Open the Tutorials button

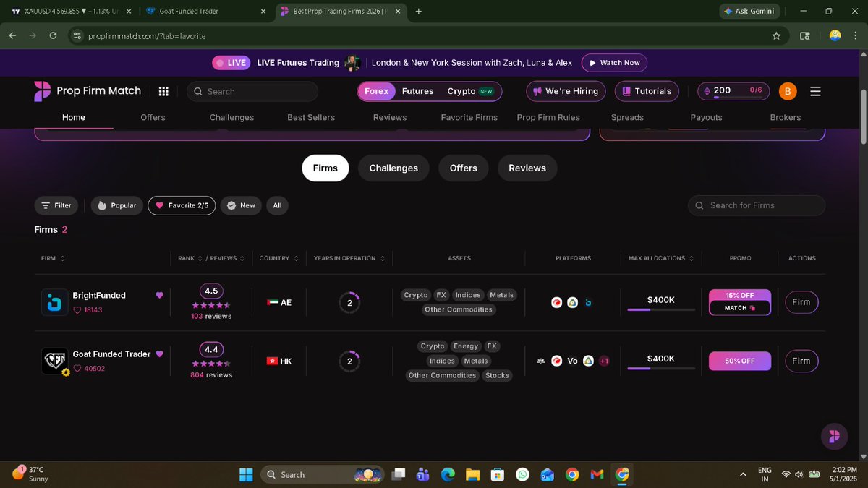pyautogui.click(x=647, y=91)
